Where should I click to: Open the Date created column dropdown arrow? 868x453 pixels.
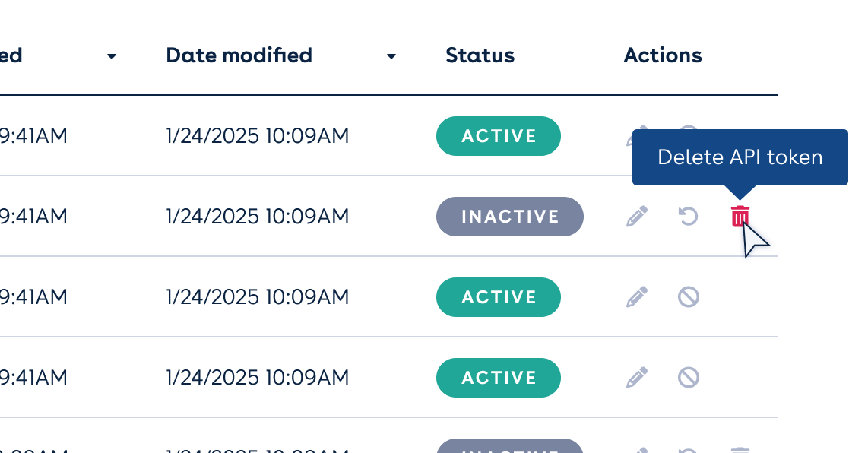tap(112, 56)
